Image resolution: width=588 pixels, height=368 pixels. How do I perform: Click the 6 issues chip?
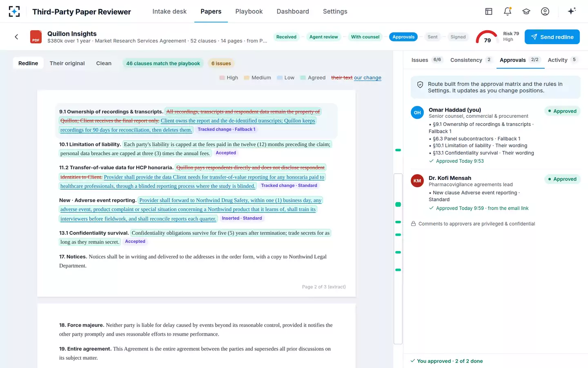(x=221, y=63)
